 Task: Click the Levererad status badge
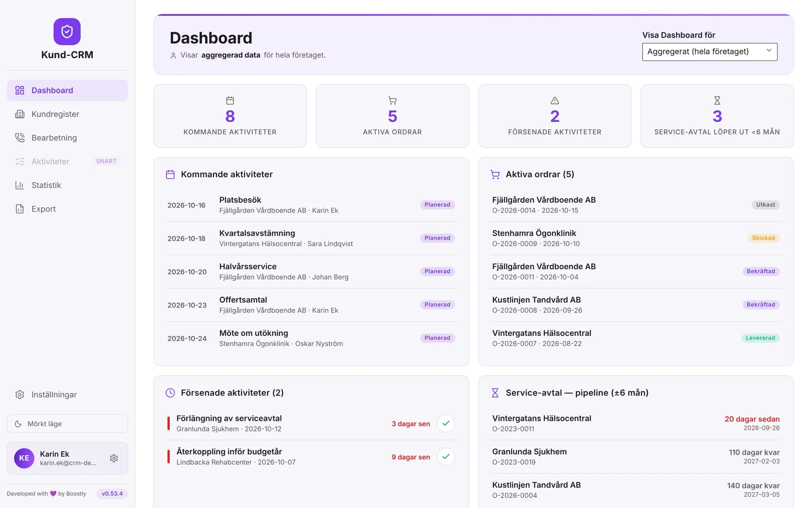(760, 338)
